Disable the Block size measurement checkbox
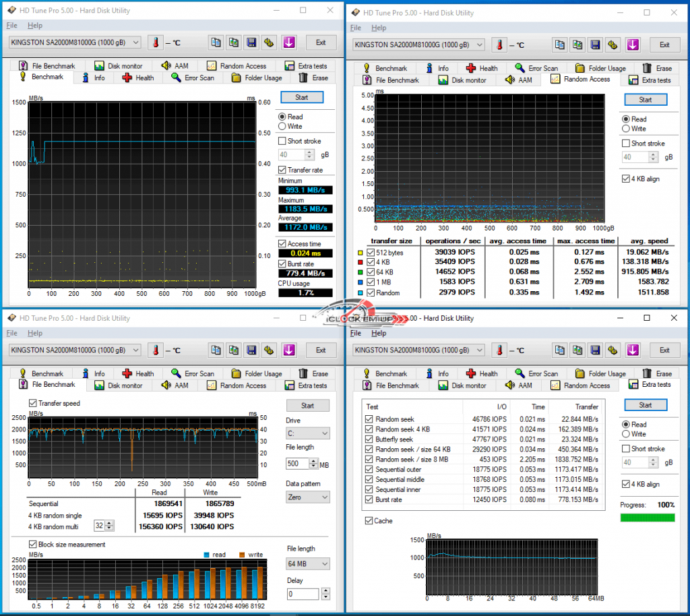The image size is (690, 616). point(33,544)
